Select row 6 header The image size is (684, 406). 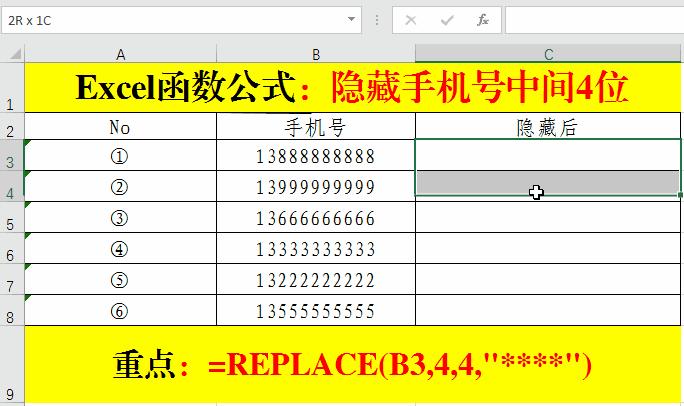click(12, 248)
